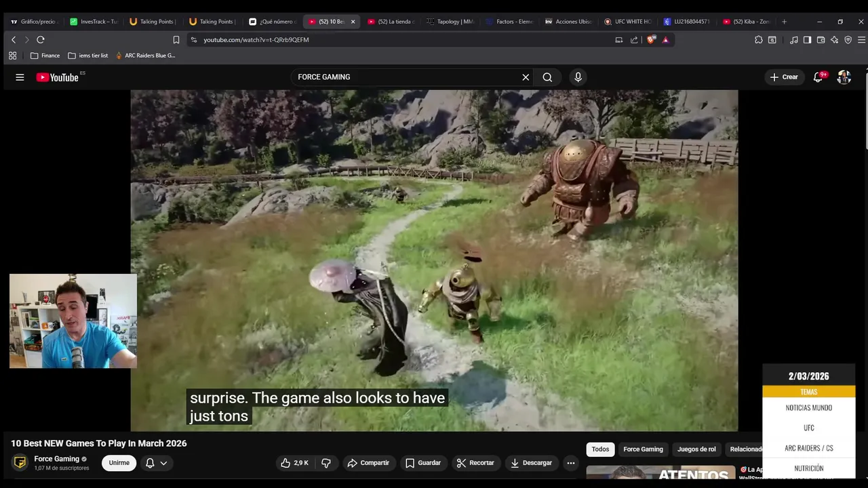Click the video player to pause
The image size is (868, 488).
(434, 261)
